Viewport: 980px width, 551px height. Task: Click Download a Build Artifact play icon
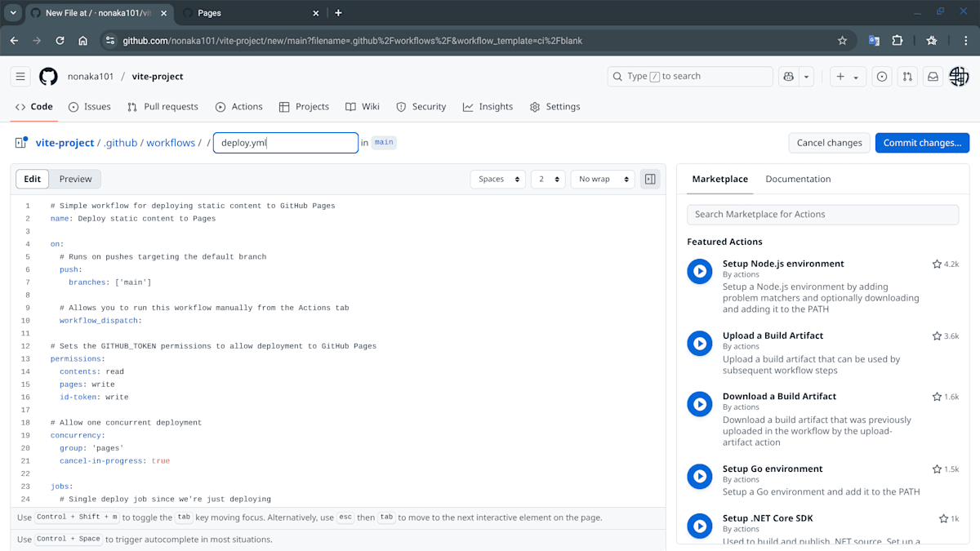[x=700, y=403]
